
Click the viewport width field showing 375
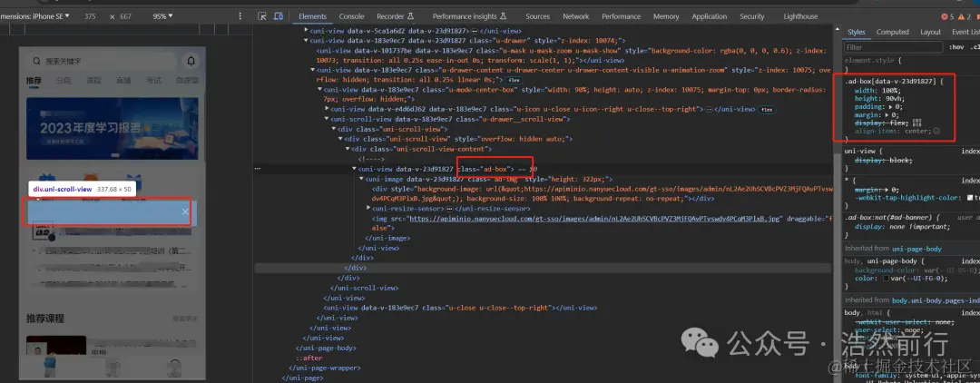click(x=90, y=16)
